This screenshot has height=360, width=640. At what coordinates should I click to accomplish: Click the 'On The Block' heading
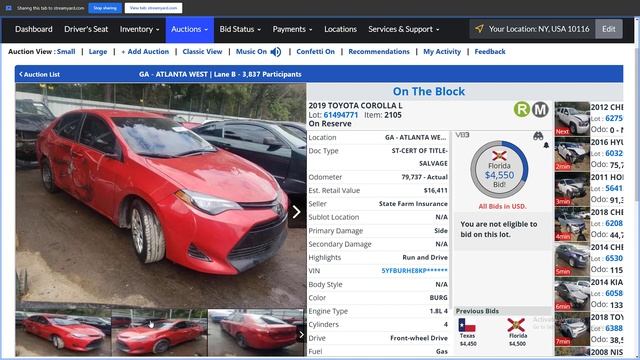[x=429, y=91]
